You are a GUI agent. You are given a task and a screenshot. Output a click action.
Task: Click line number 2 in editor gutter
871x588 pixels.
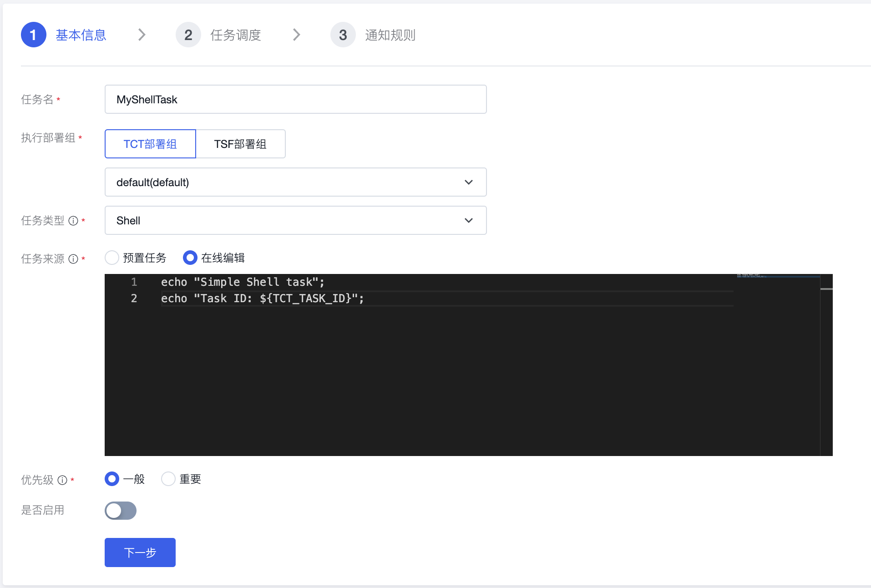[134, 299]
